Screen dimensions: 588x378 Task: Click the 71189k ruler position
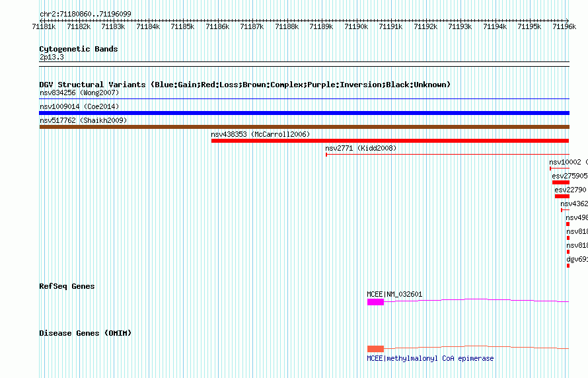coord(321,26)
